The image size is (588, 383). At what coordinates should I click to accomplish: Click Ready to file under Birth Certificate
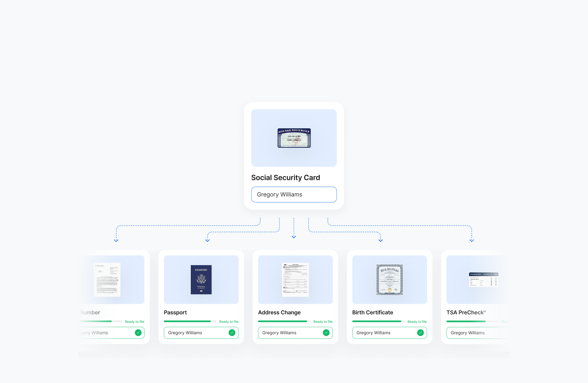(417, 322)
